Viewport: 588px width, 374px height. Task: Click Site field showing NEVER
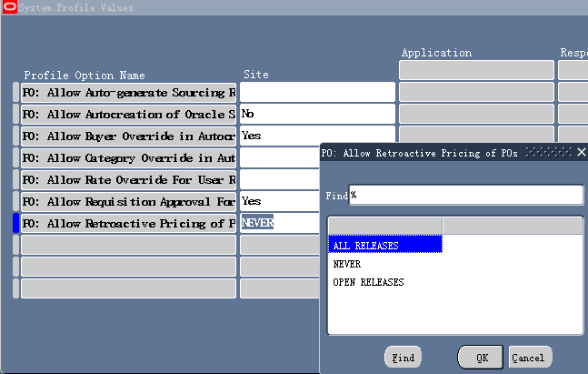tap(280, 224)
